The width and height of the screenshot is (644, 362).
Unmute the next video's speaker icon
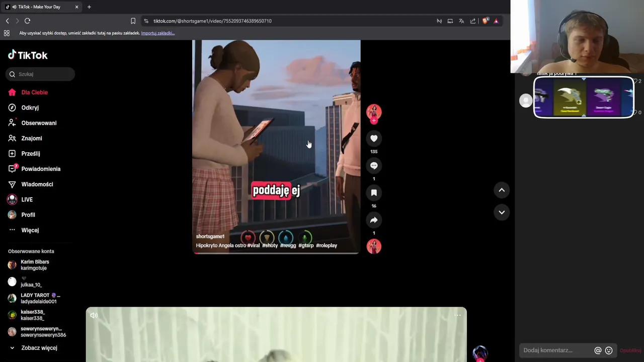[x=94, y=315]
